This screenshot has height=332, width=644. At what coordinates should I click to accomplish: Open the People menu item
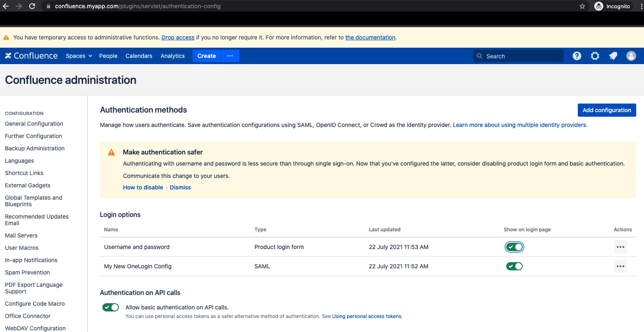click(x=108, y=56)
